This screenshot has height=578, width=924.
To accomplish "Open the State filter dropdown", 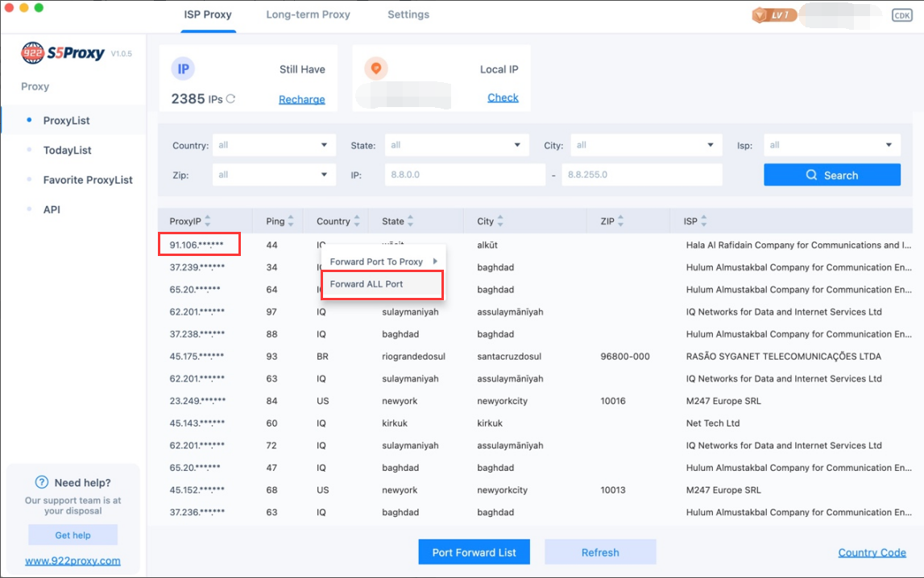I will [457, 146].
